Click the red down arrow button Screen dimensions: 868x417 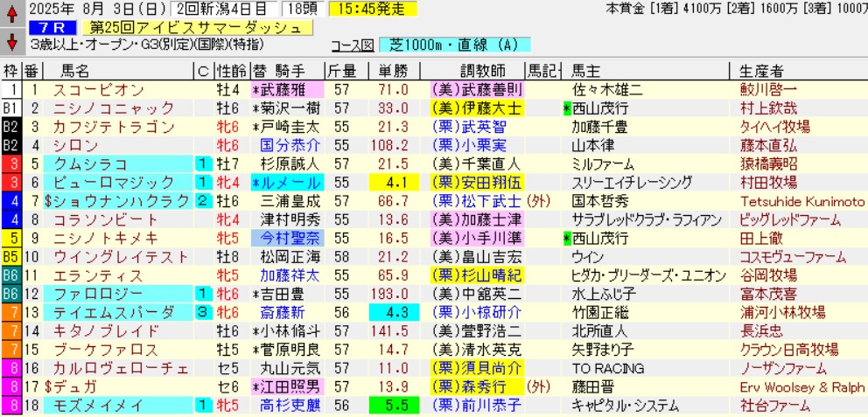pyautogui.click(x=11, y=40)
